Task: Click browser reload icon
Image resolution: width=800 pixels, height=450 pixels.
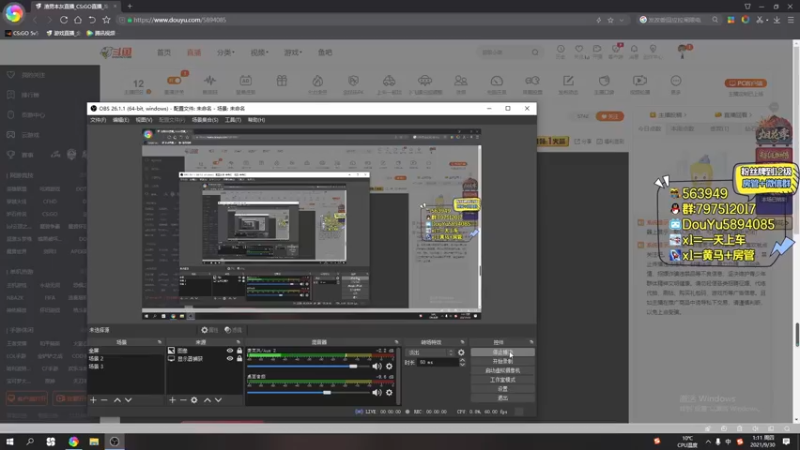Action: coord(64,20)
